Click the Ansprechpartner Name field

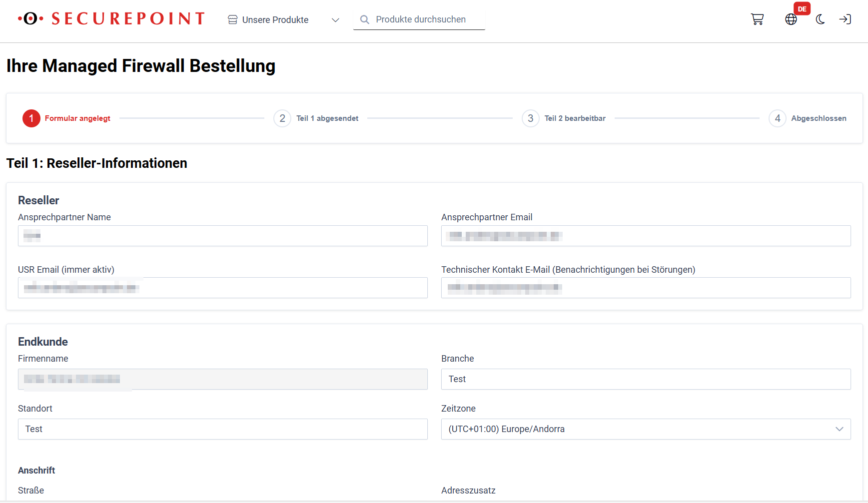coord(223,236)
